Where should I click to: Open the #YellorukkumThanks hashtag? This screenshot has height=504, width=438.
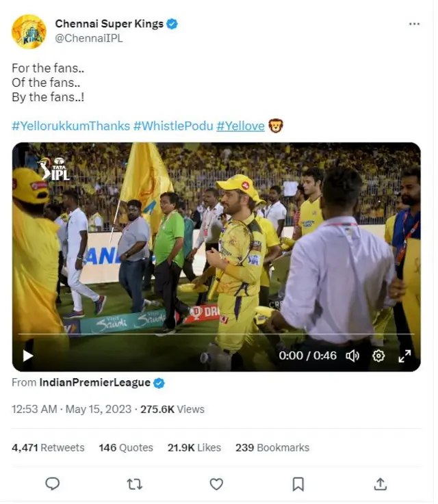point(69,126)
